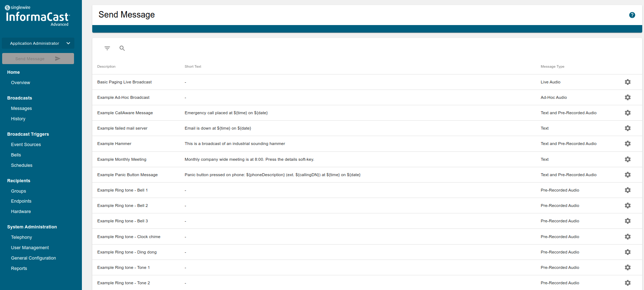Open the filter list icon

(x=107, y=48)
